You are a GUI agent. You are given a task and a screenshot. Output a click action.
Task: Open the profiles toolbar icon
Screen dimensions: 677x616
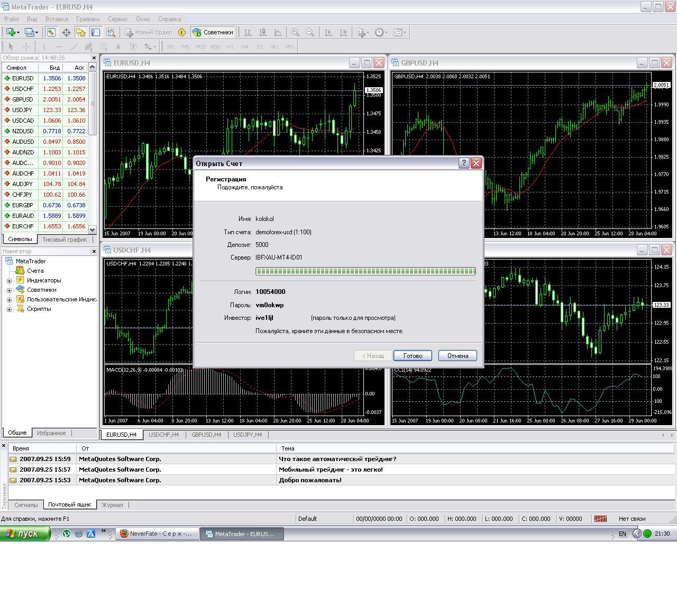point(29,32)
